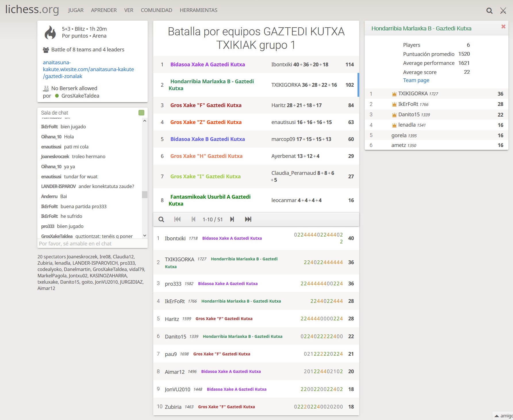Click the chat message input field
This screenshot has width=513, height=420.
pos(92,244)
